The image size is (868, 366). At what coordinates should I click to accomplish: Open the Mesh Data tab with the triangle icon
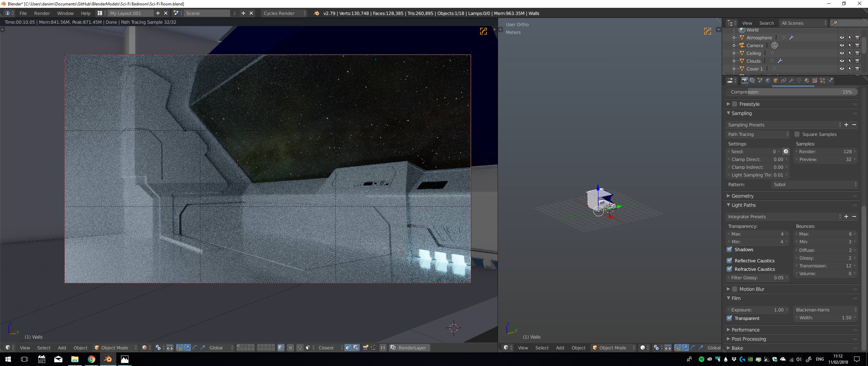[799, 81]
